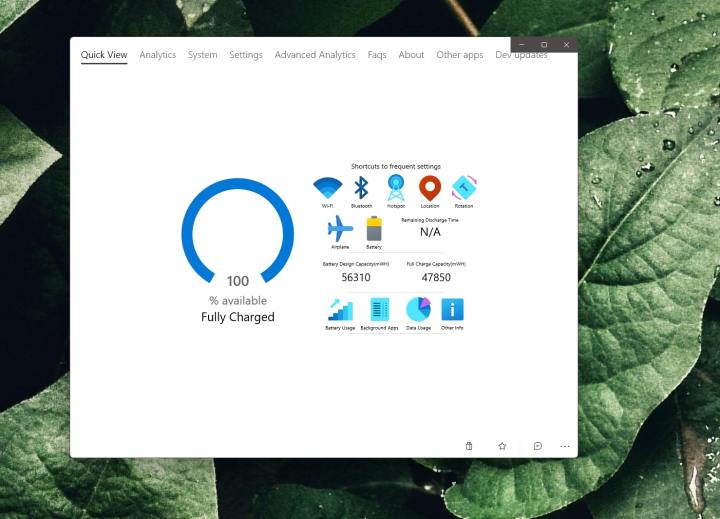Viewport: 720px width, 519px height.
Task: Click the Airplane mode shortcut
Action: click(340, 228)
